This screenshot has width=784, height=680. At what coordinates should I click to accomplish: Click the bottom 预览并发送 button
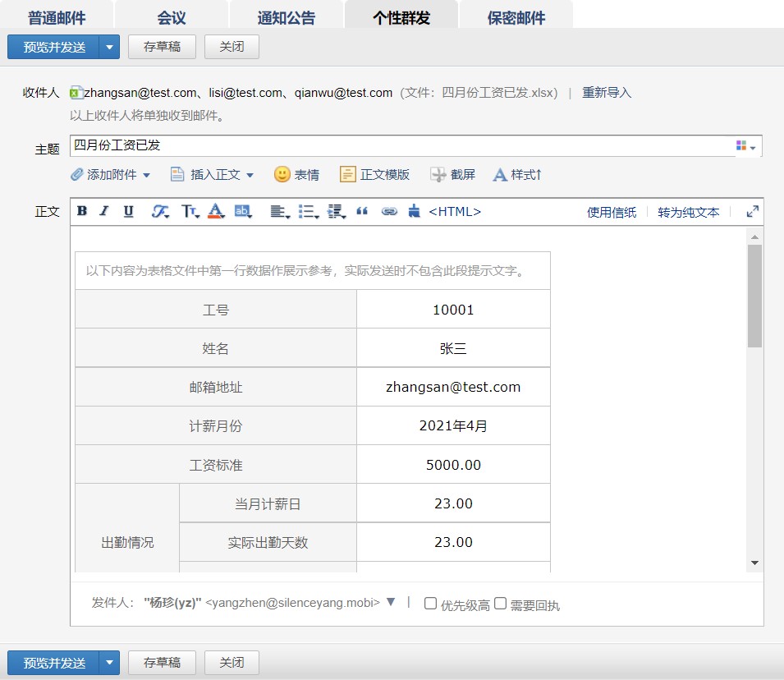click(54, 663)
